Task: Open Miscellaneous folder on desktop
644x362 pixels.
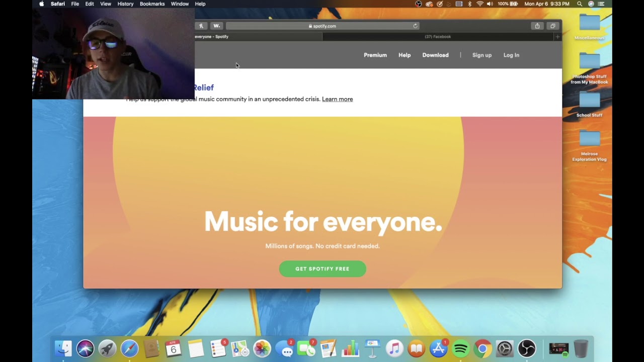Action: point(589,27)
